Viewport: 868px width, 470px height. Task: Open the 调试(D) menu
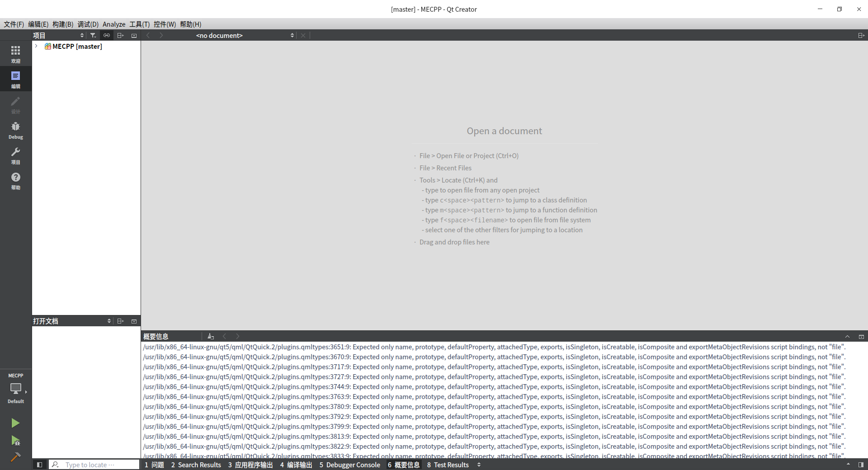(x=88, y=24)
